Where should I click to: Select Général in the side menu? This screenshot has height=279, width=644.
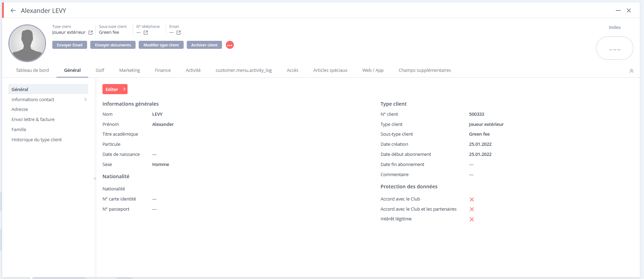coord(48,89)
